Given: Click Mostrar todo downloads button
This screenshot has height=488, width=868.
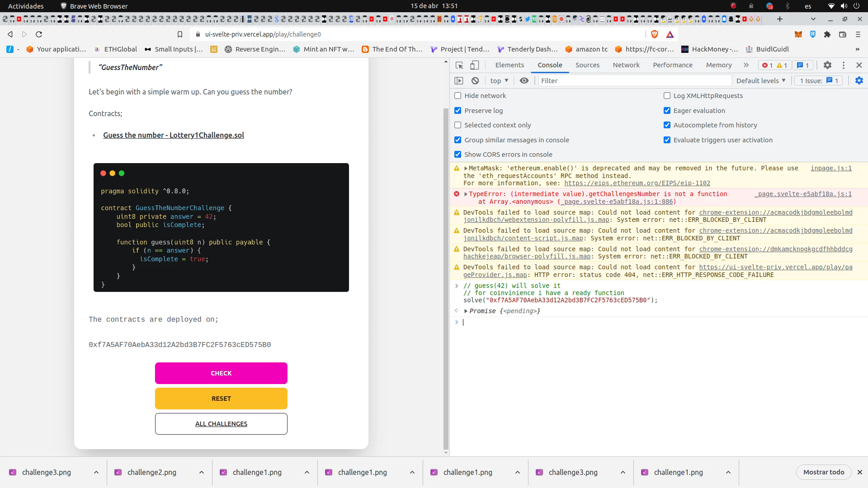Looking at the screenshot, I should click(x=824, y=472).
